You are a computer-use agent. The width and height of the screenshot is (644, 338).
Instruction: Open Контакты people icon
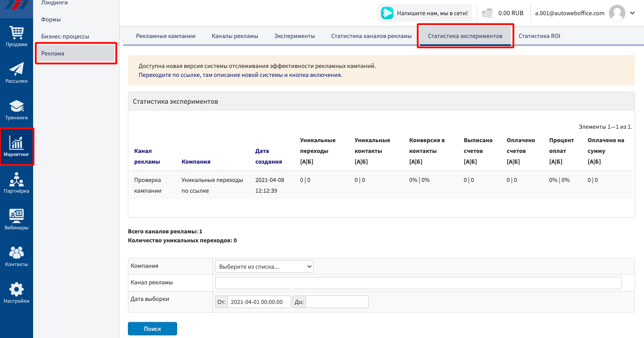point(17,253)
